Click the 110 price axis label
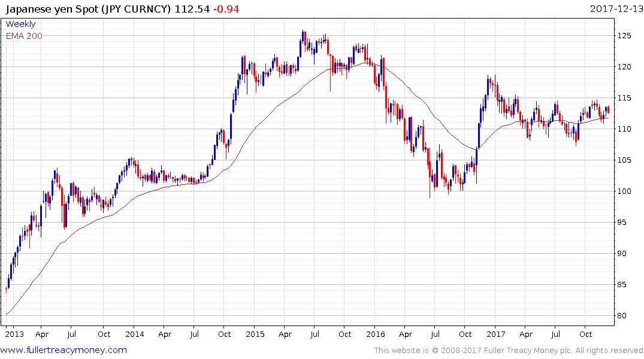The height and width of the screenshot is (359, 644). coord(624,129)
